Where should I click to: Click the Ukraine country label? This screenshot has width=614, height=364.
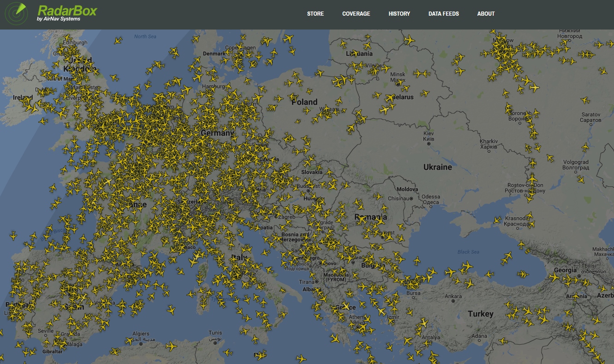pos(437,167)
